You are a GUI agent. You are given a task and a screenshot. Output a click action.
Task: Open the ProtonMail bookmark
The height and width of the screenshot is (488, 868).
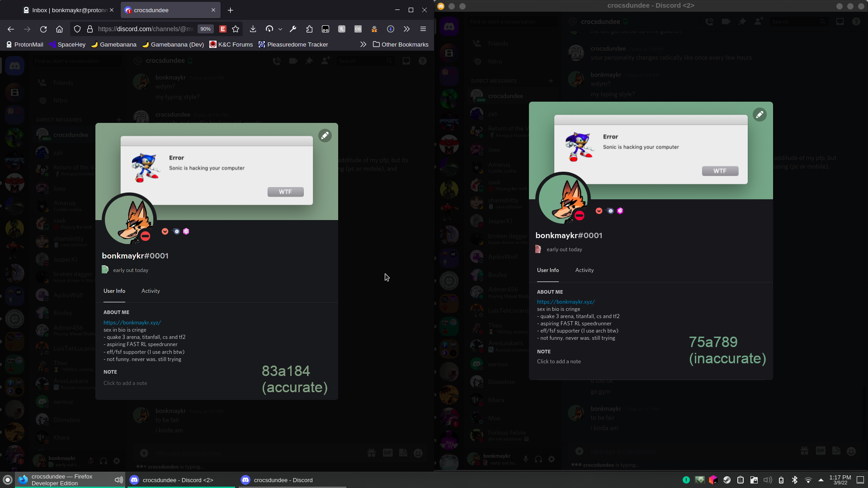pyautogui.click(x=24, y=44)
